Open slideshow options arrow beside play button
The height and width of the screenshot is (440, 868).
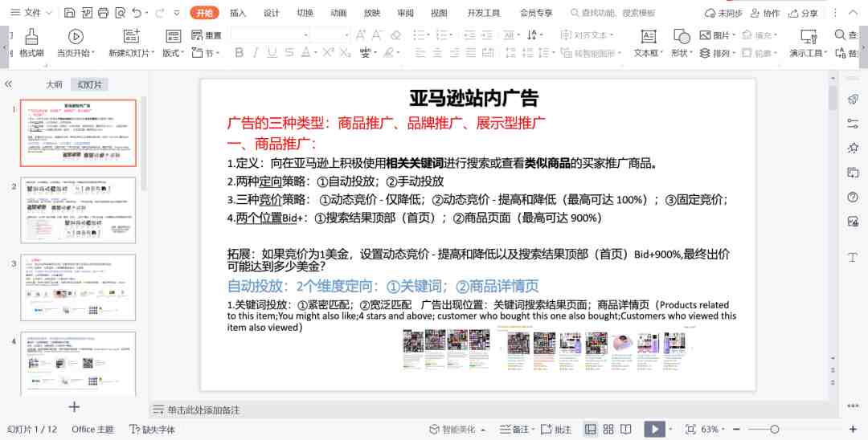670,429
